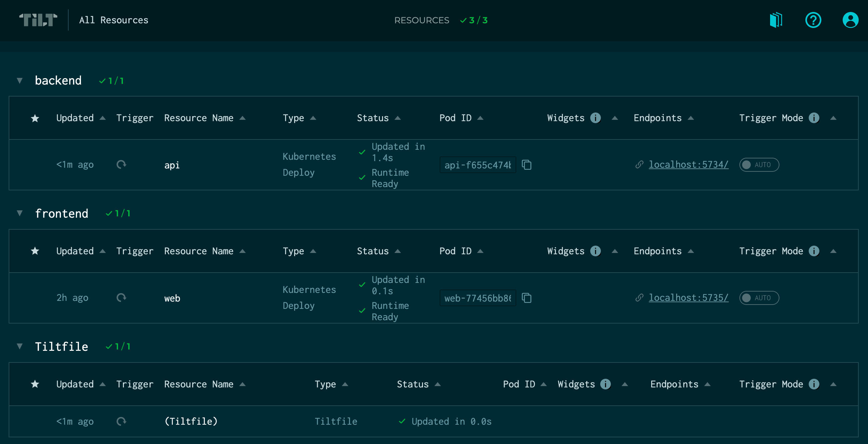Sort backend table by Widgets
868x444 pixels.
pos(615,118)
